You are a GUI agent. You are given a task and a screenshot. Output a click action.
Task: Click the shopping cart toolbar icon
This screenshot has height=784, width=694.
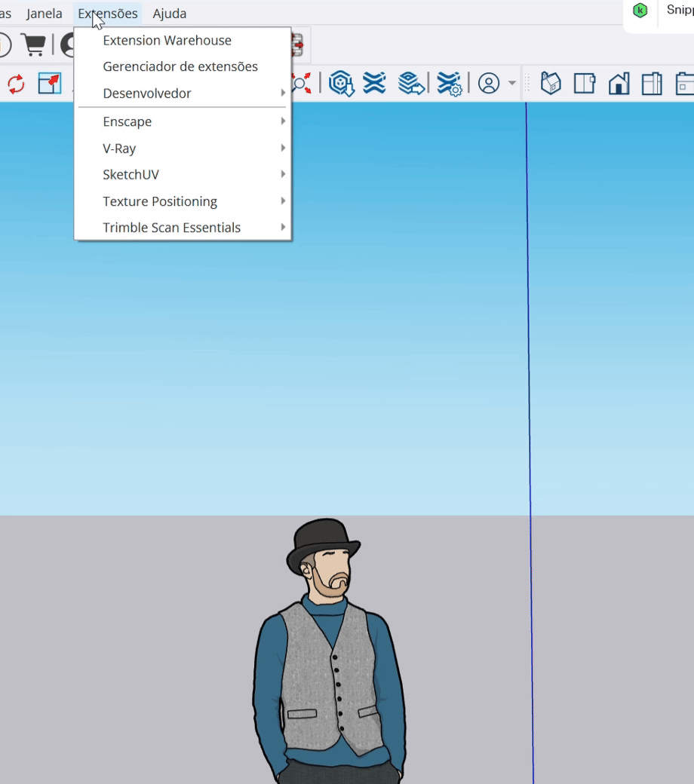click(34, 45)
